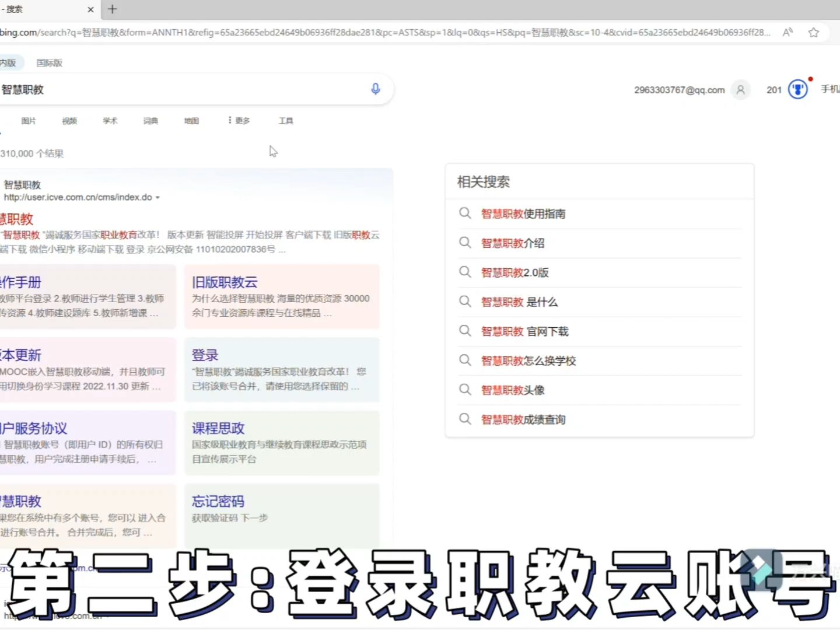
Task: Open the 操作手册 sitelink card
Action: point(87,297)
